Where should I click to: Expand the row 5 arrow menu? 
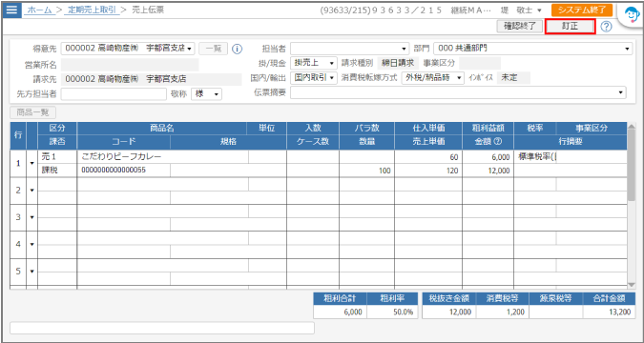coord(32,272)
